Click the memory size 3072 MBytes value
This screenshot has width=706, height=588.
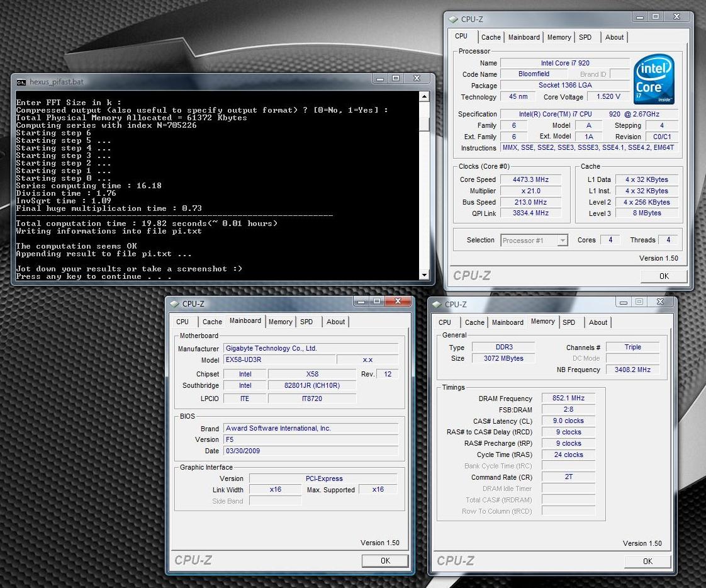coord(503,358)
